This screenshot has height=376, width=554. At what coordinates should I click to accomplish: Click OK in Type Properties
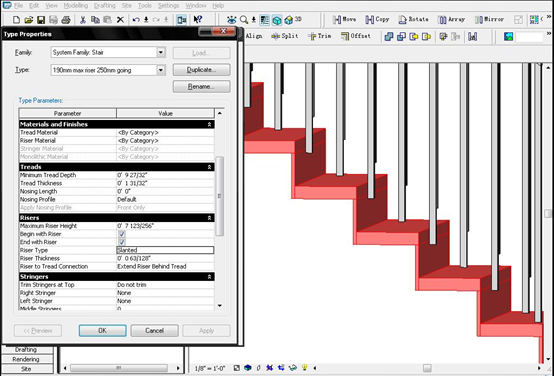[102, 331]
